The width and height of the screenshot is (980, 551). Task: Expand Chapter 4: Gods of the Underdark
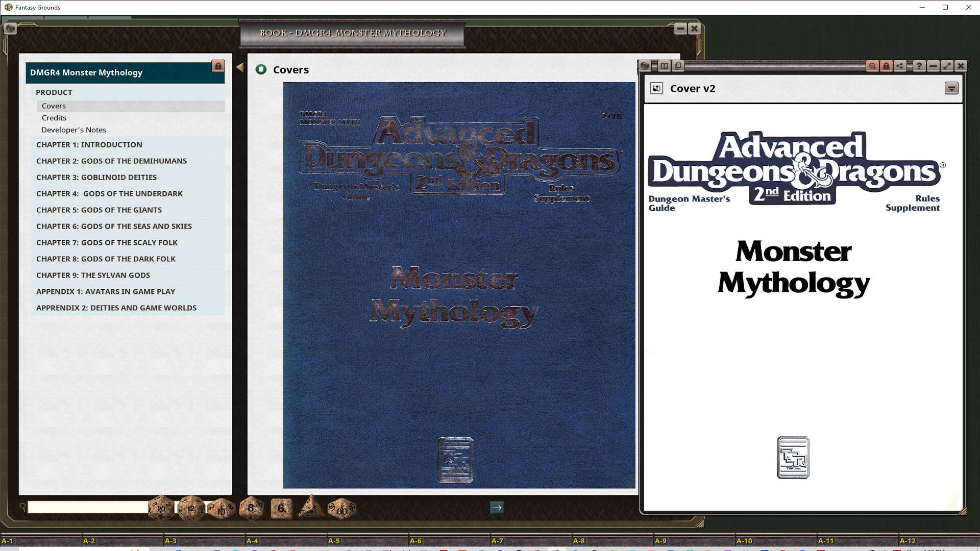click(x=128, y=193)
